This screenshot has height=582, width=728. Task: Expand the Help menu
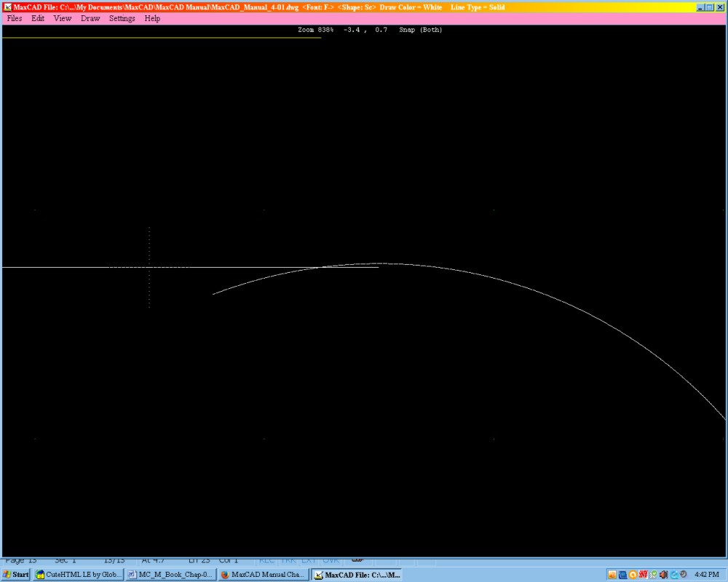(152, 18)
